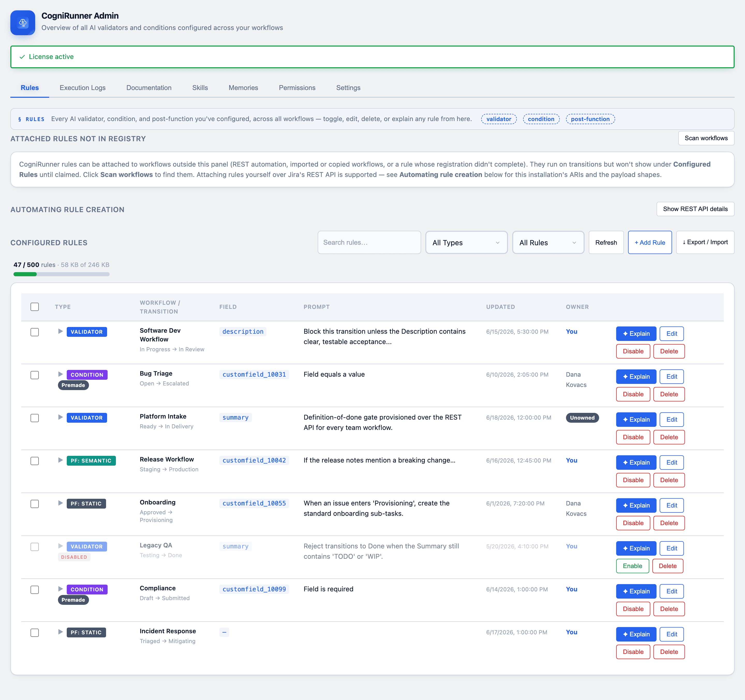Viewport: 745px width, 700px height.
Task: Expand the Platform Intake rule row
Action: point(60,417)
